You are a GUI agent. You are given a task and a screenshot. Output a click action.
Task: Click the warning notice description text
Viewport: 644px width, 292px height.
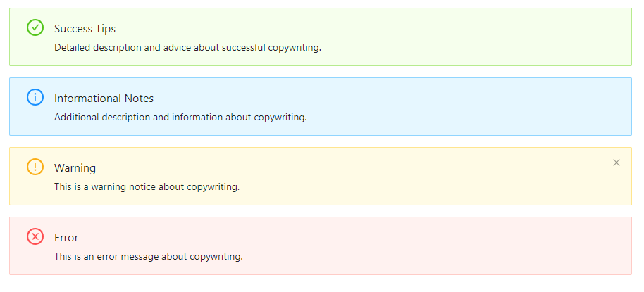pos(147,187)
